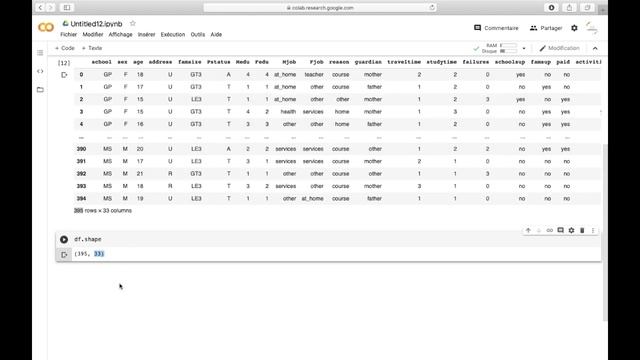640x360 pixels.
Task: Open the table of contents sidebar icon
Action: (40, 53)
